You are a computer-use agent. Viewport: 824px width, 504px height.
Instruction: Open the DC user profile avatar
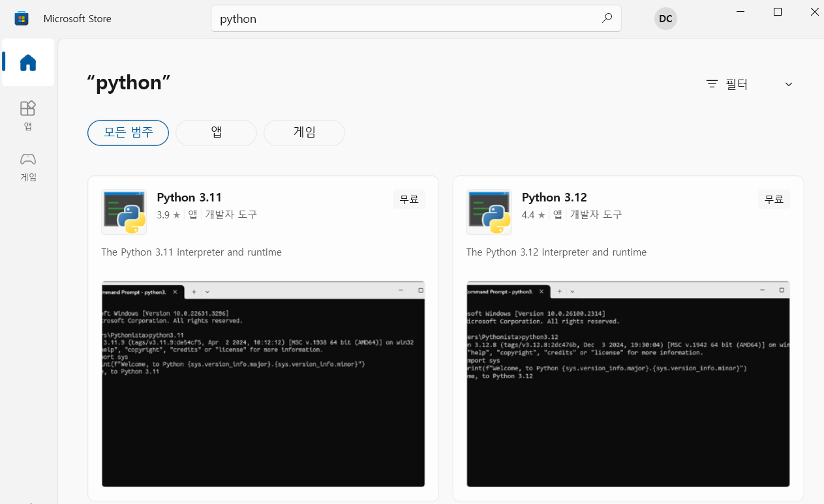(x=665, y=18)
